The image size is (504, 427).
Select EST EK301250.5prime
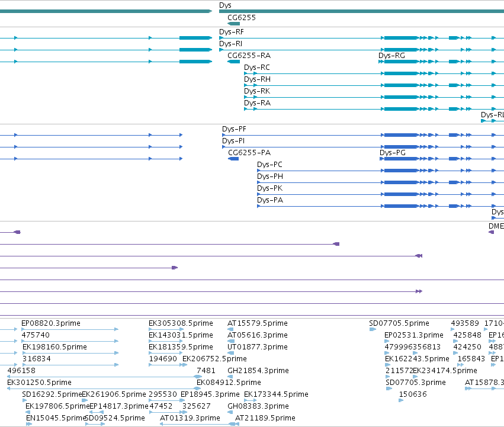[x=39, y=383]
